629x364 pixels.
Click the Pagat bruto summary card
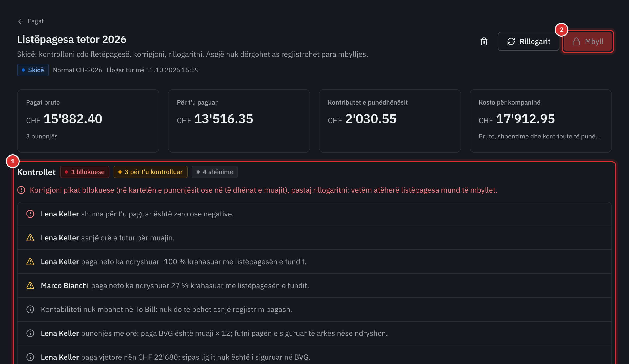[88, 121]
